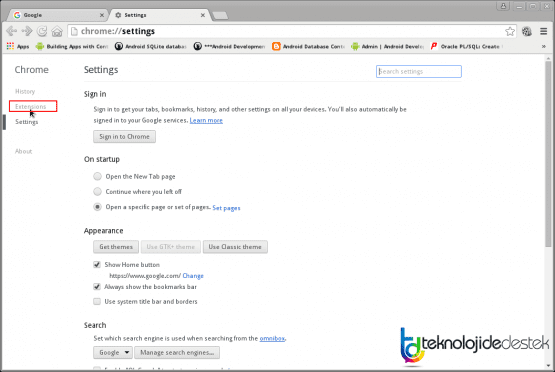Open Android SQLite database bookmark
555x372 pixels.
click(151, 46)
